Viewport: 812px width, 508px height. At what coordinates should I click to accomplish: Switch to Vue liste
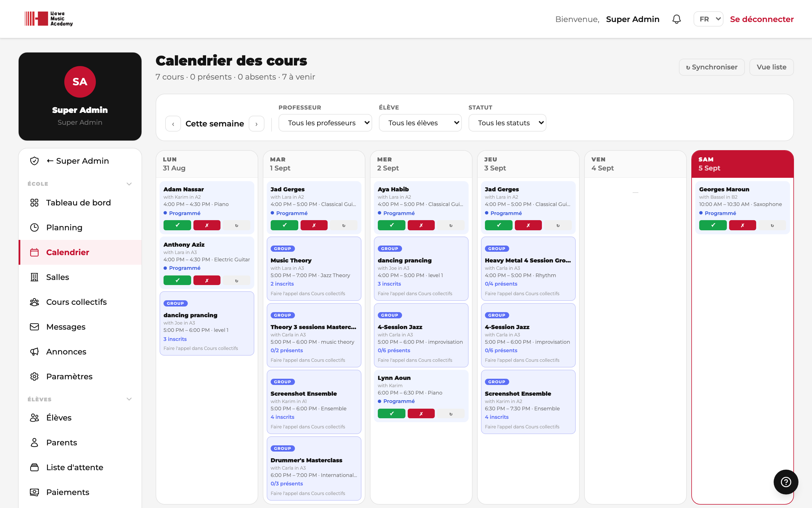point(771,67)
